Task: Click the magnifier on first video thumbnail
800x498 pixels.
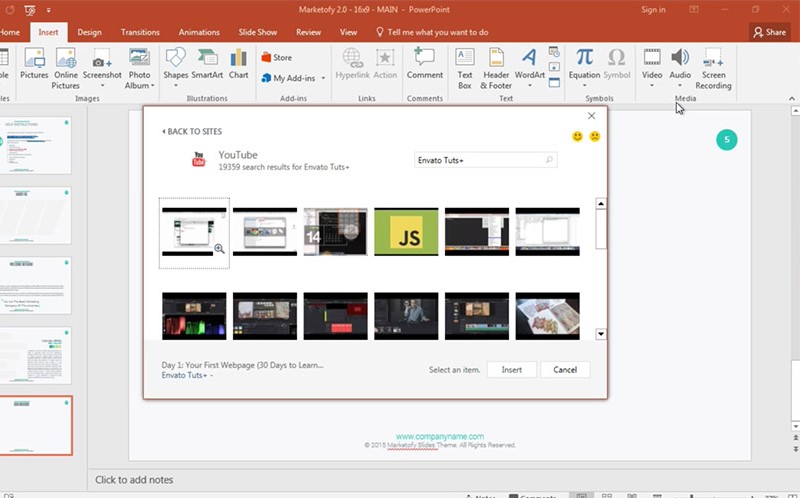Action: click(x=219, y=248)
